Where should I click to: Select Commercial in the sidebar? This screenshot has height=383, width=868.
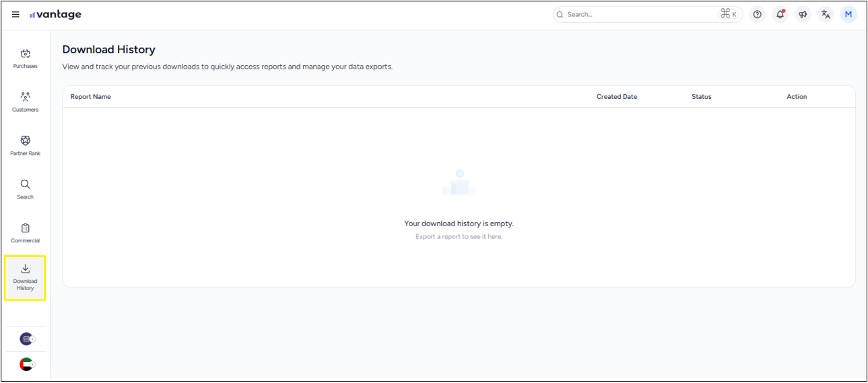pyautogui.click(x=25, y=233)
